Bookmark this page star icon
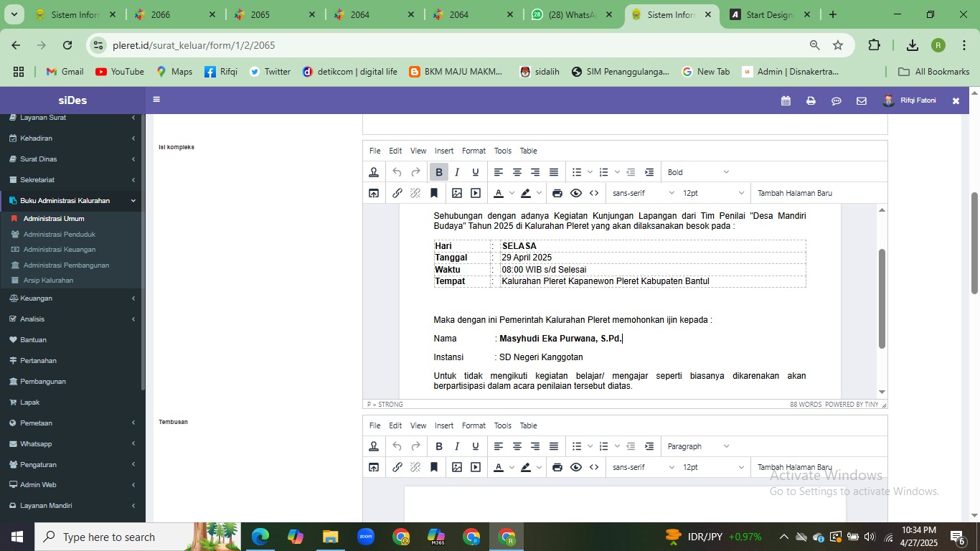This screenshot has height=551, width=980. click(x=838, y=45)
